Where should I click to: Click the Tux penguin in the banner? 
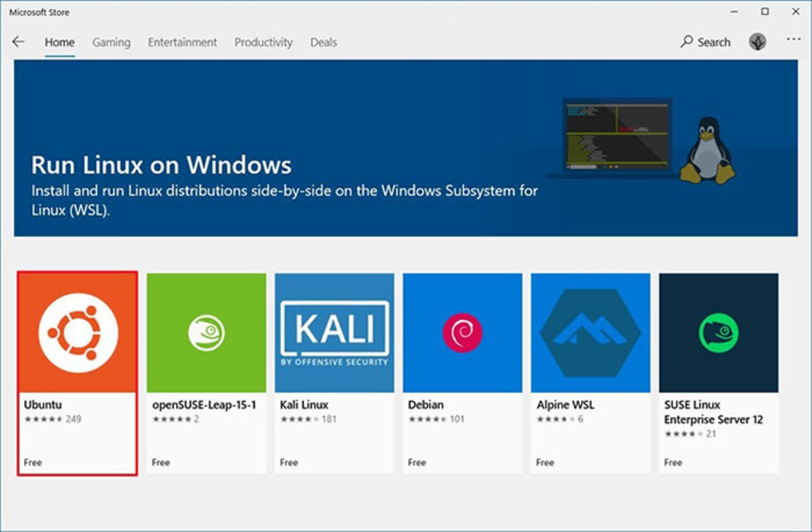708,150
